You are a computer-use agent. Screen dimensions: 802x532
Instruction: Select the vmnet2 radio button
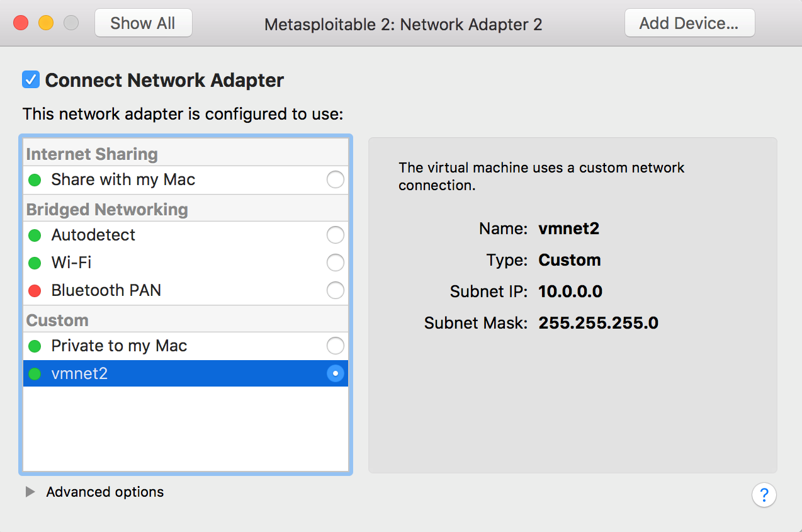click(x=336, y=373)
